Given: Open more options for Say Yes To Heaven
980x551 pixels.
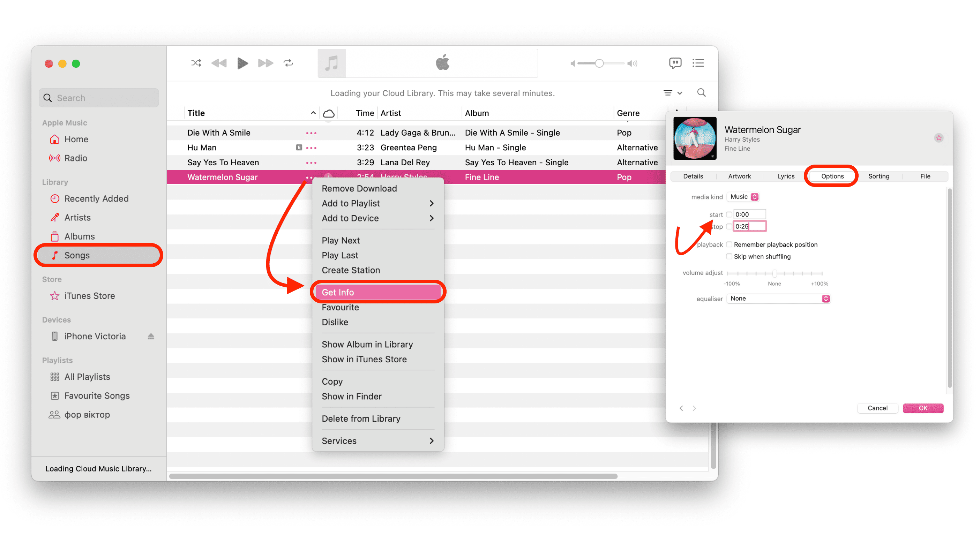Looking at the screenshot, I should (311, 163).
